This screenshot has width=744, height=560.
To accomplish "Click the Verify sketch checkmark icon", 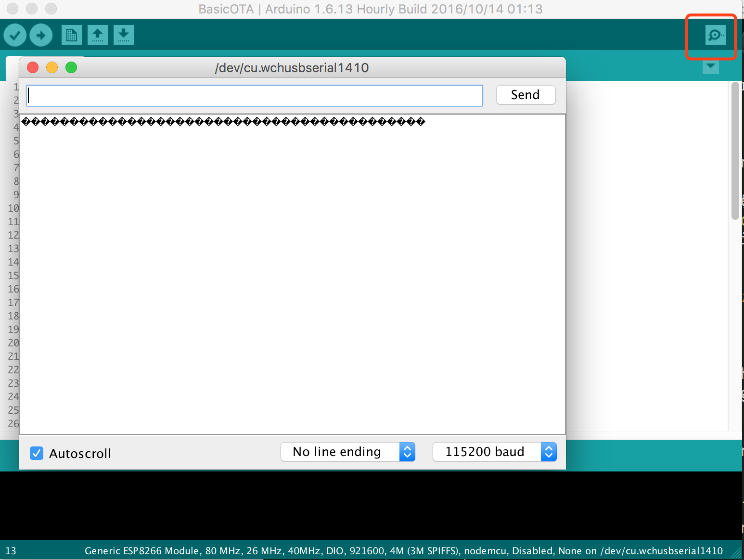I will coord(15,35).
